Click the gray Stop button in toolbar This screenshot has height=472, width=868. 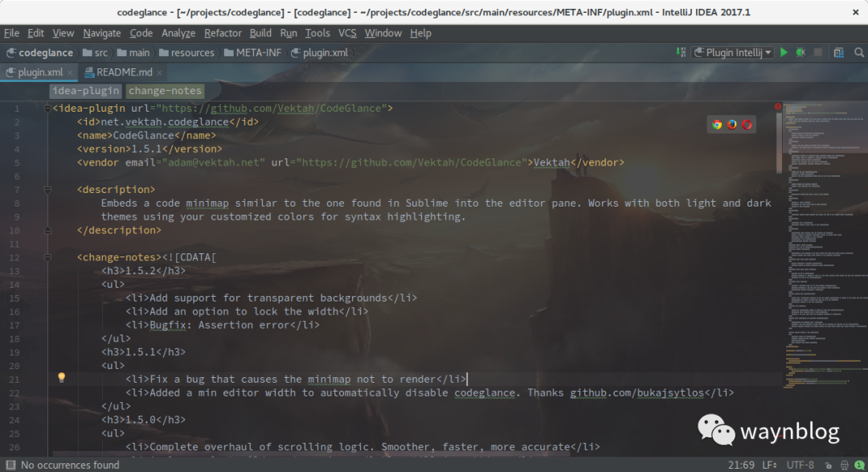click(817, 52)
